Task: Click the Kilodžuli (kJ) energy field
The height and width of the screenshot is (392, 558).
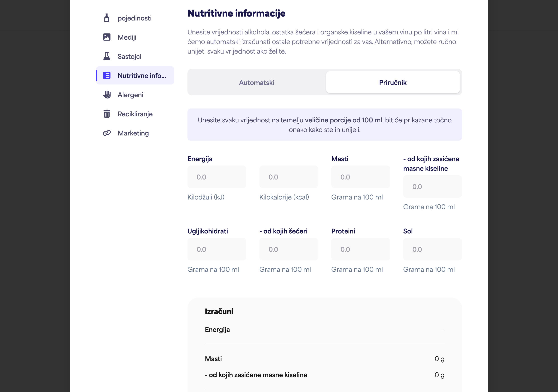Action: pyautogui.click(x=217, y=177)
